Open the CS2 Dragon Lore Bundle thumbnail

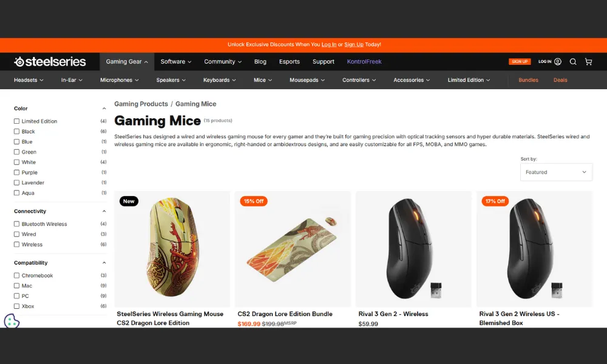293,249
